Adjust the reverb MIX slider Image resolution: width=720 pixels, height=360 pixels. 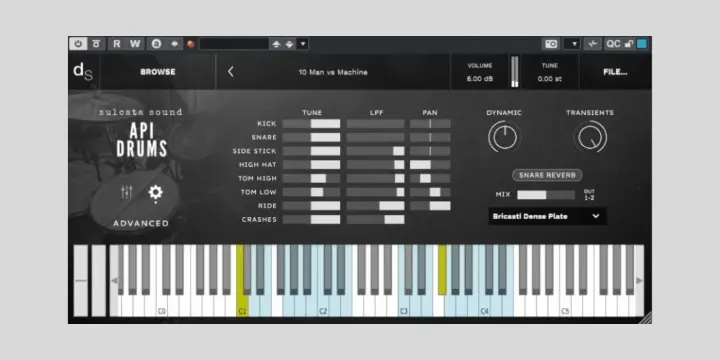[546, 195]
